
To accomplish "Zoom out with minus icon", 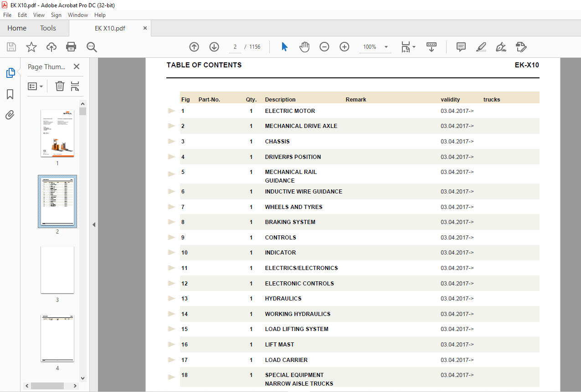I will pyautogui.click(x=324, y=47).
